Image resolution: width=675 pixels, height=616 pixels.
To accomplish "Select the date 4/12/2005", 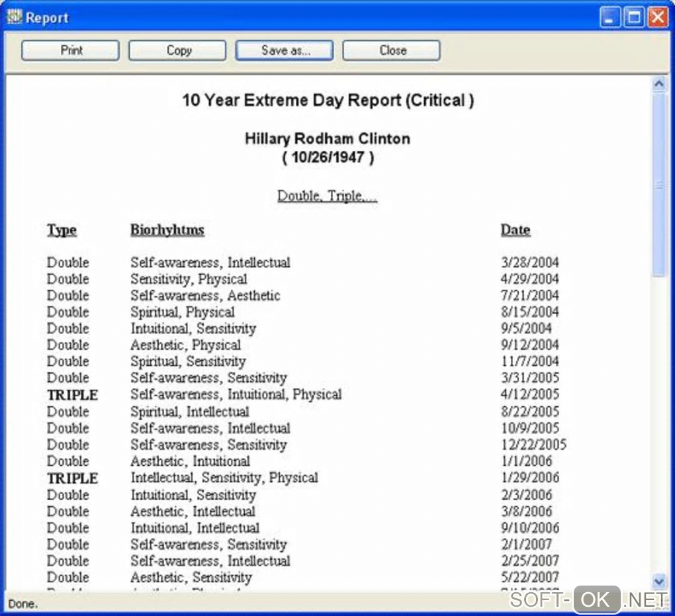I will pos(530,394).
